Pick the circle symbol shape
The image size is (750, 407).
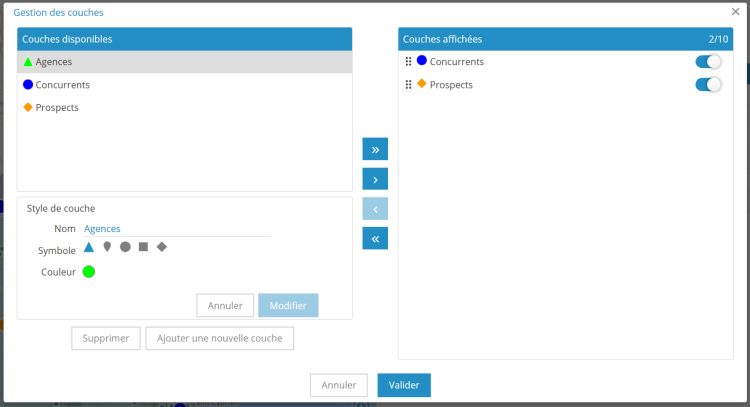[125, 247]
